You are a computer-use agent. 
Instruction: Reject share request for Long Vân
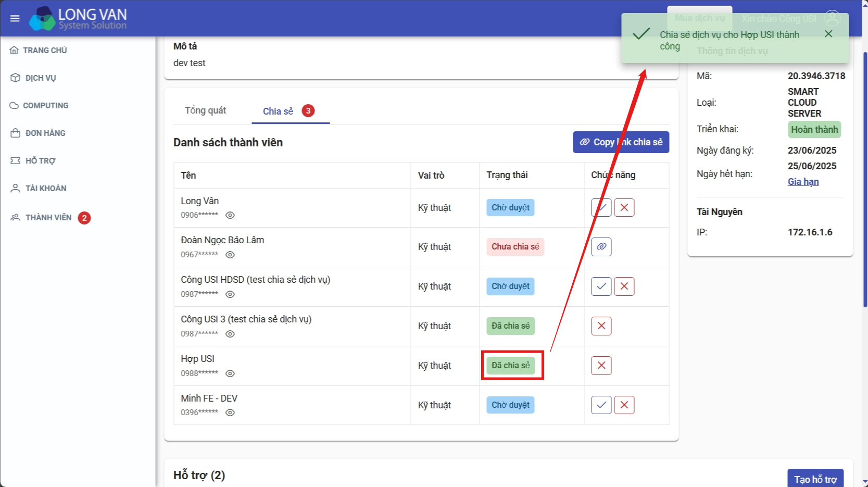[x=624, y=207]
